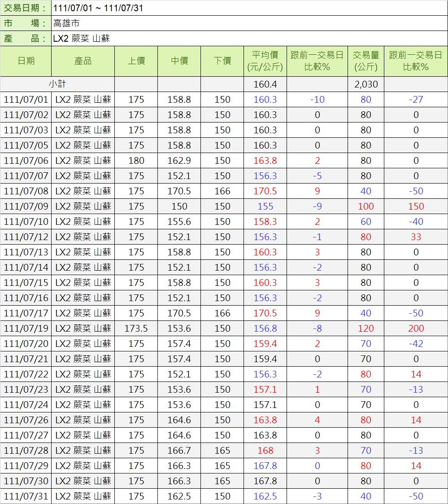The width and height of the screenshot is (448, 504).
Task: Select the 中價 column header
Action: (179, 61)
